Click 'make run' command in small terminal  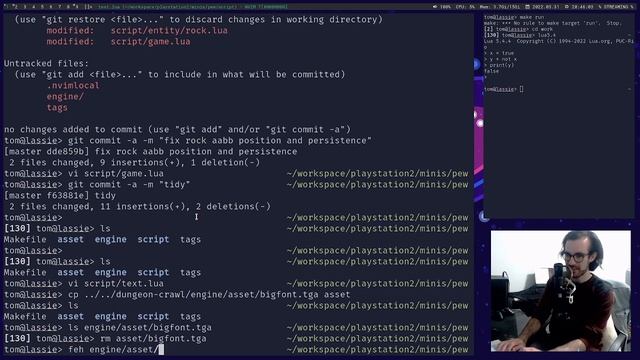click(x=533, y=17)
